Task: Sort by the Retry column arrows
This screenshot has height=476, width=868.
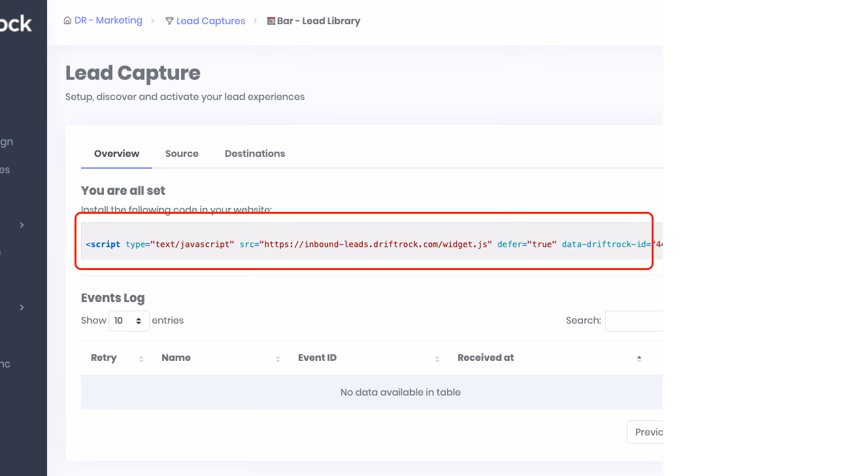Action: (x=141, y=358)
